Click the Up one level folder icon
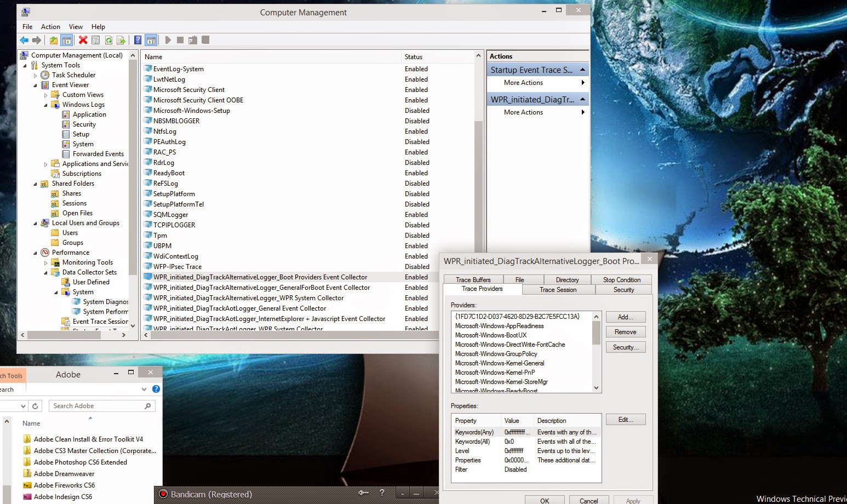This screenshot has width=847, height=504. 54,40
